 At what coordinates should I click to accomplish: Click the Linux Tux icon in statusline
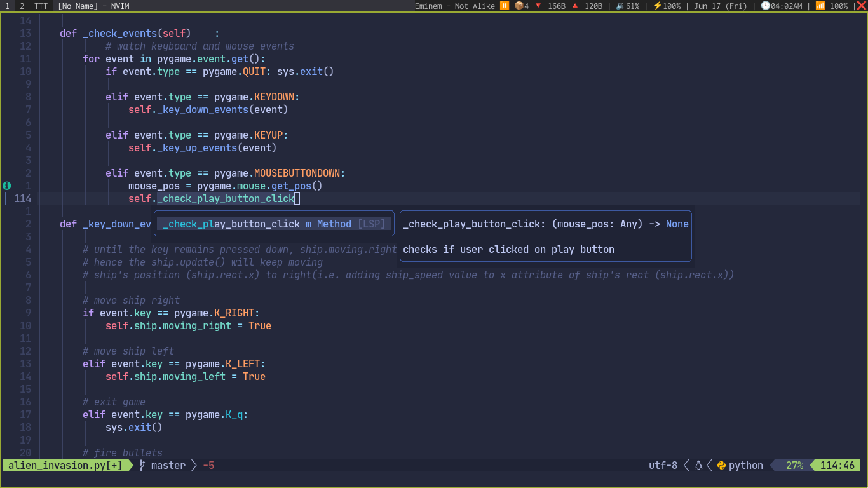(698, 465)
